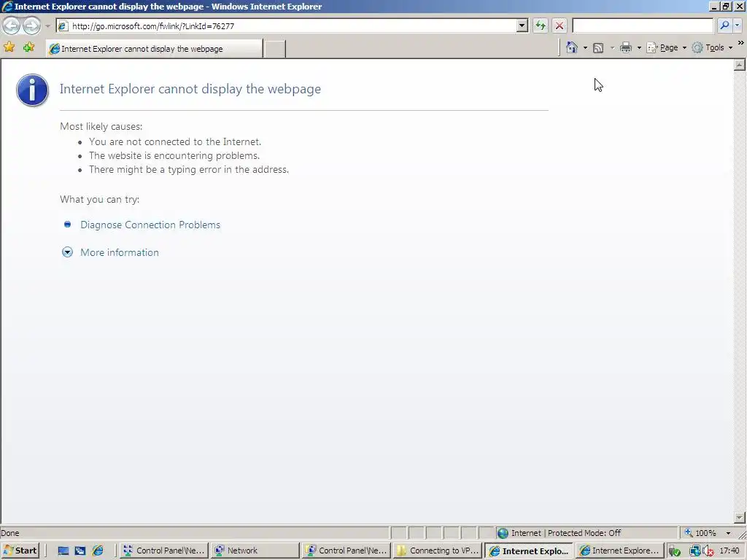The width and height of the screenshot is (747, 560).
Task: Expand the address bar history dropdown
Action: pyautogui.click(x=522, y=26)
